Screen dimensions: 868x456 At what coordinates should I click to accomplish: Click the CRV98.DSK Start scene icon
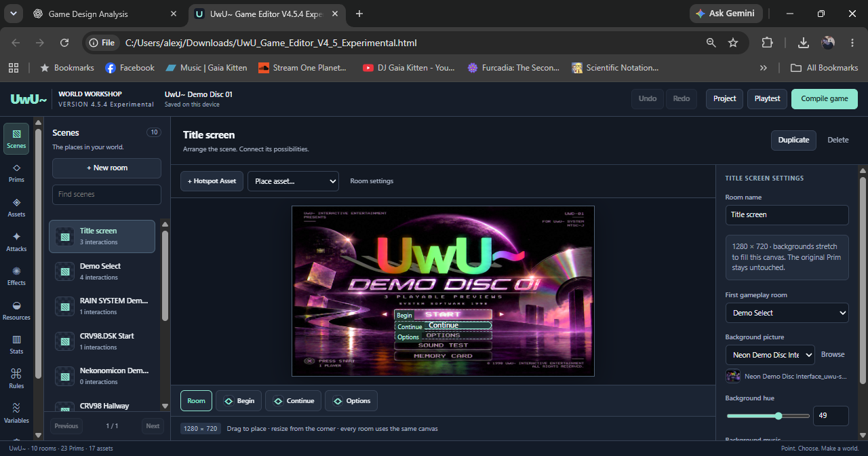(65, 341)
